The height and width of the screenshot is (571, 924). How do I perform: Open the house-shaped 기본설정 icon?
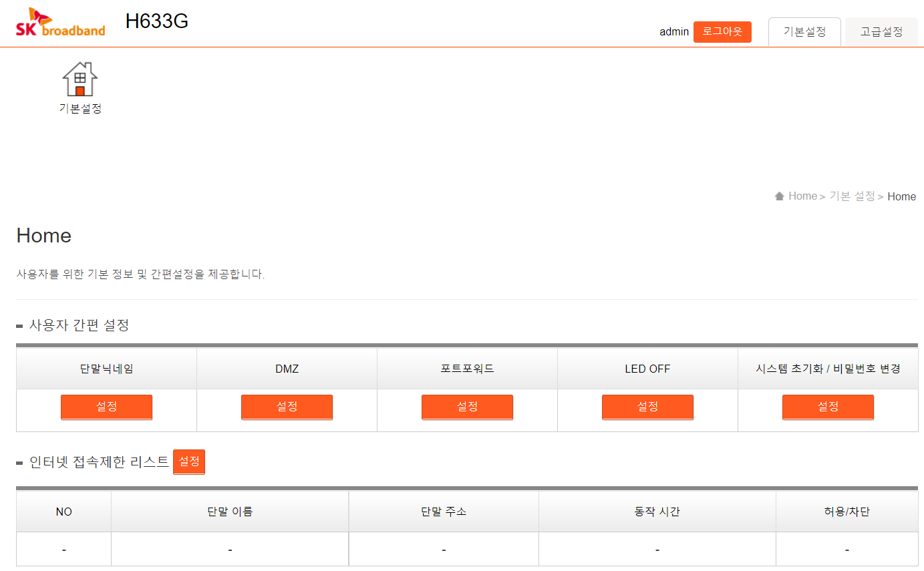pos(80,79)
